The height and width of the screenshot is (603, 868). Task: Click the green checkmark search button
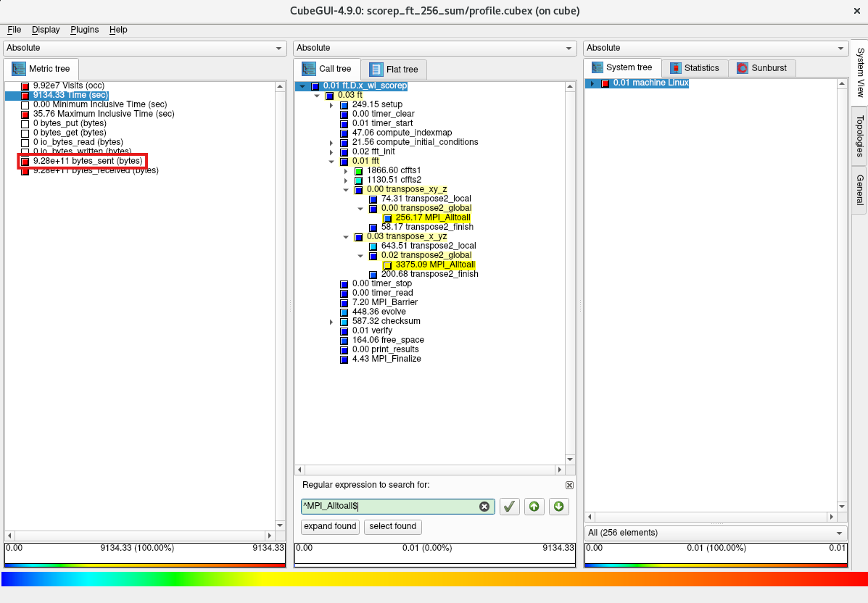(x=510, y=507)
